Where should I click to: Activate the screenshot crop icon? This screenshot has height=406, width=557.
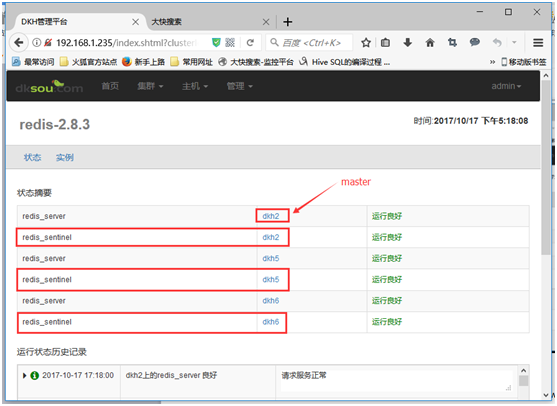(x=452, y=43)
